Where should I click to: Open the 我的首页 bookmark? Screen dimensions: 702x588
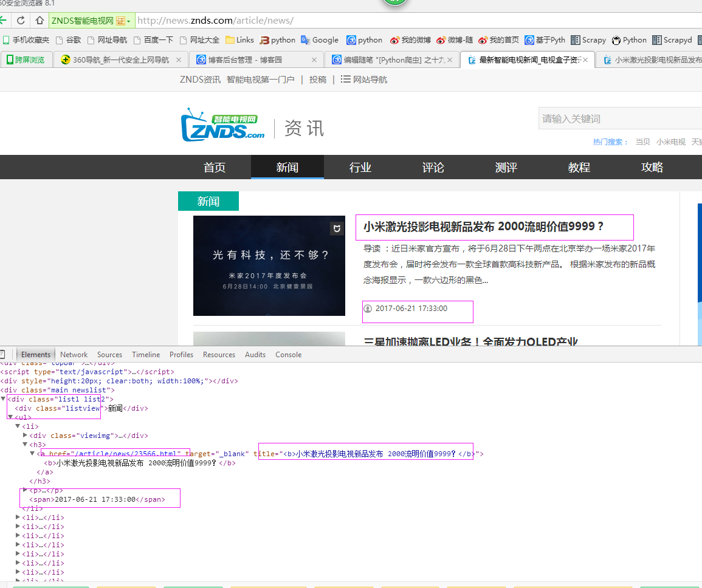point(498,40)
